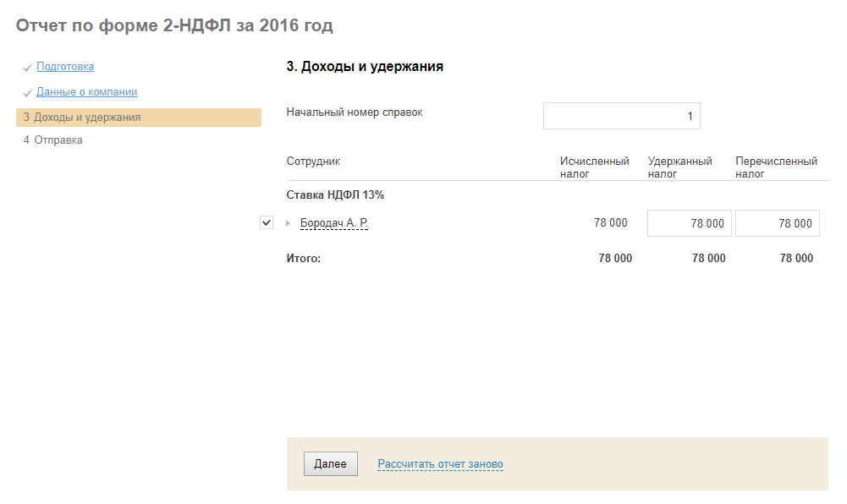Select the Ставка НДФЛ 13% group row
Screen dimensions: 847x504
[x=335, y=195]
